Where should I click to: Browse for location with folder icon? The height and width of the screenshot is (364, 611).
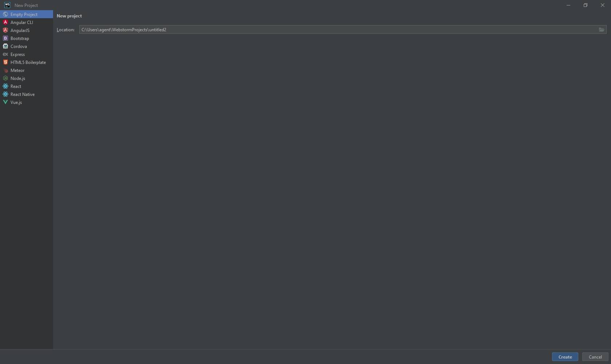(x=602, y=29)
